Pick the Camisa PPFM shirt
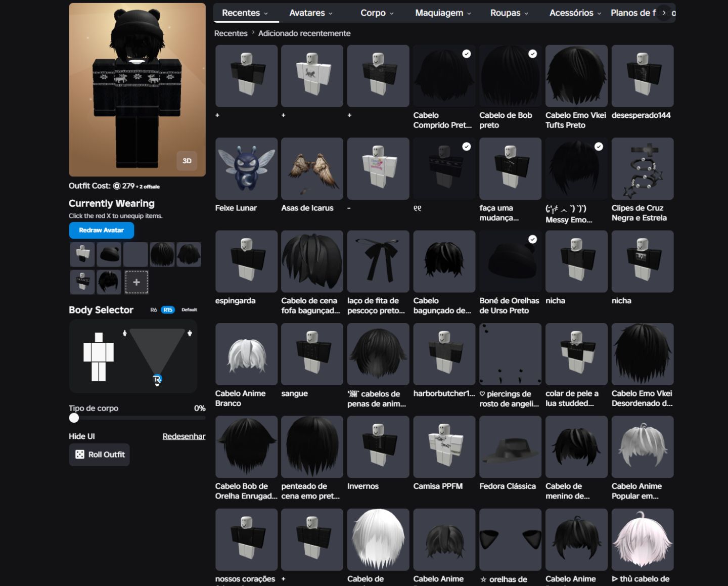The image size is (728, 586). click(x=444, y=447)
